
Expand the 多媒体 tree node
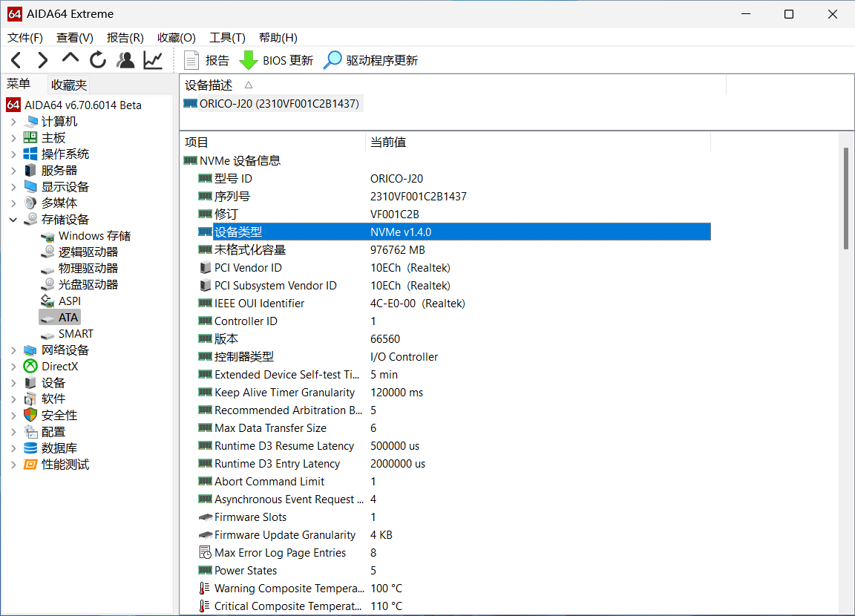coord(13,203)
